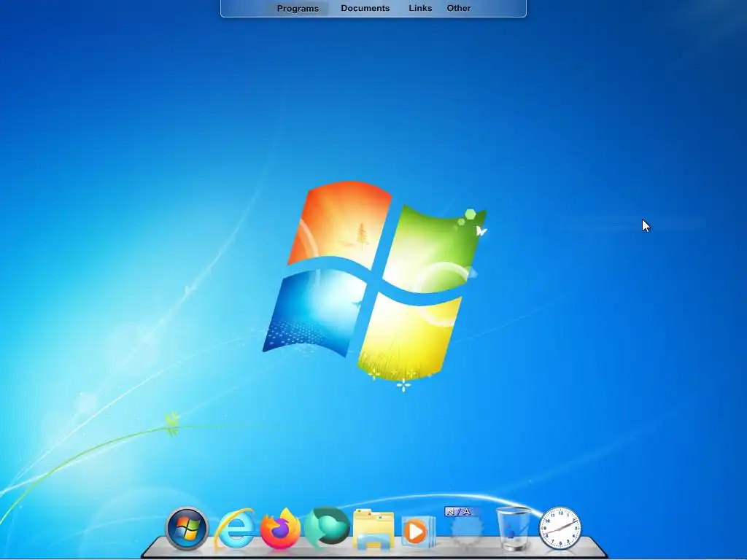Launch Internet Explorer from the dock
Viewport: 747px width, 560px height.
(x=234, y=529)
